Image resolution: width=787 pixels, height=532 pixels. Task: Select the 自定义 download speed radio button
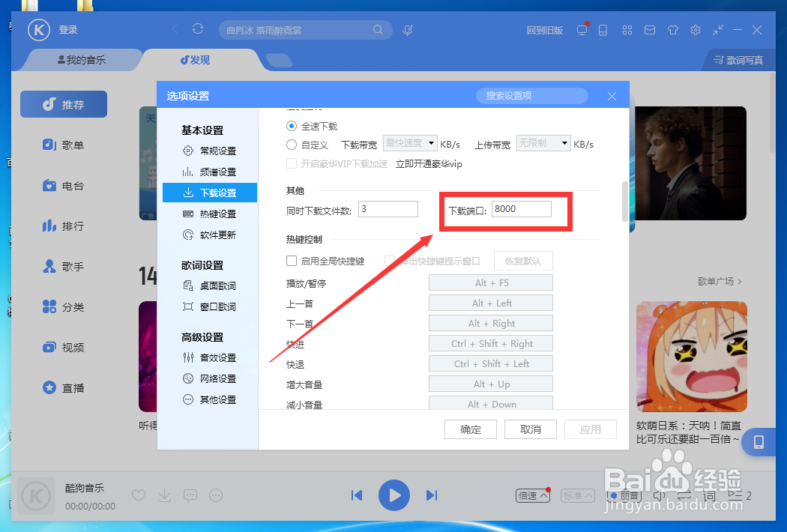(292, 144)
